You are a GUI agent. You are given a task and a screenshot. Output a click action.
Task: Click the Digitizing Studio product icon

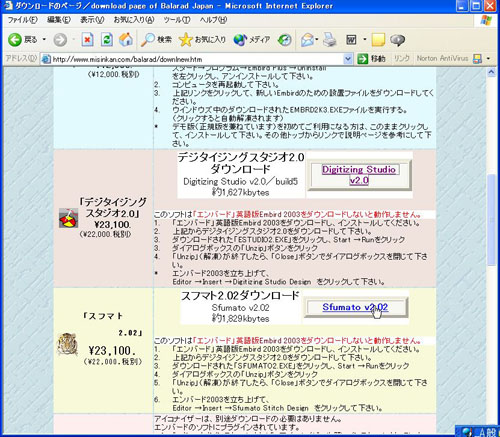[x=68, y=218]
